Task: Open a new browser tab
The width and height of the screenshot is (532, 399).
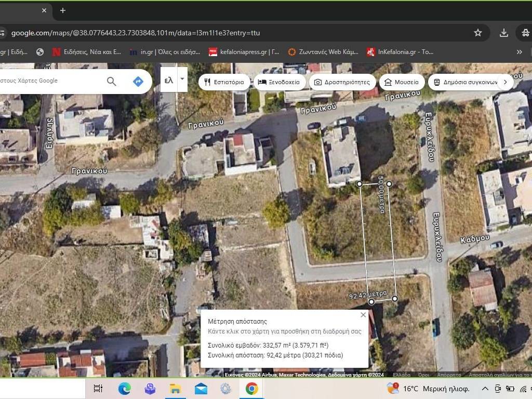Action: 63,10
